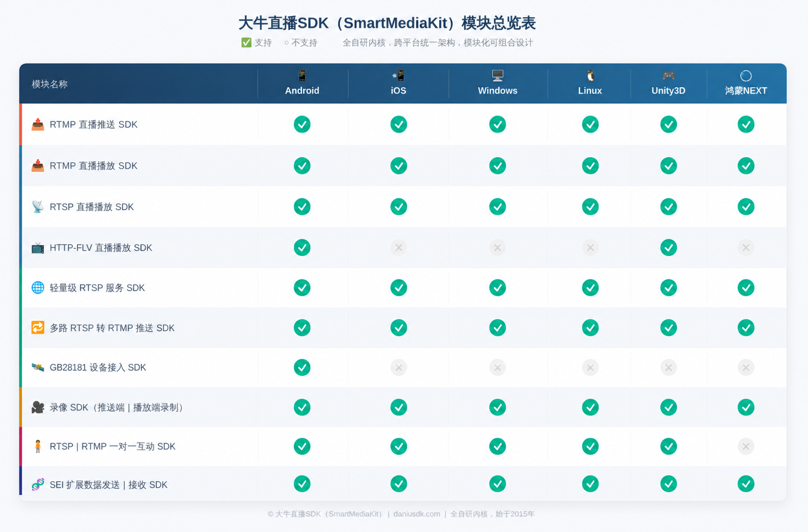808x532 pixels.
Task: Click 多路 RTSP 转 RTMP 推送 SDK label
Action: pos(112,328)
